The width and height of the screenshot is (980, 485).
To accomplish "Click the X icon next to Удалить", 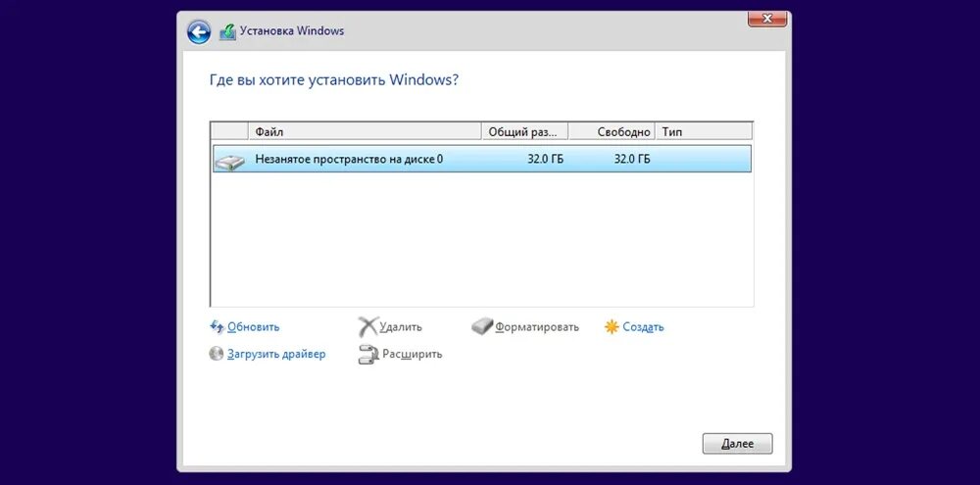I will 367,327.
